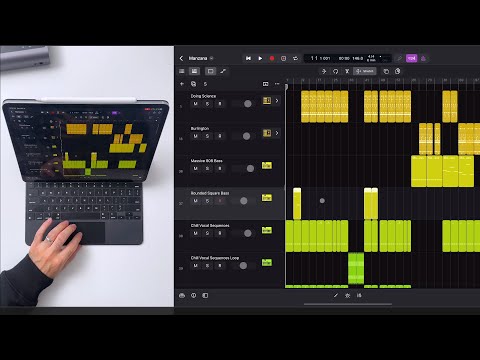Open the more options ellipsis menu
Image resolution: width=480 pixels, height=360 pixels.
pos(277,84)
